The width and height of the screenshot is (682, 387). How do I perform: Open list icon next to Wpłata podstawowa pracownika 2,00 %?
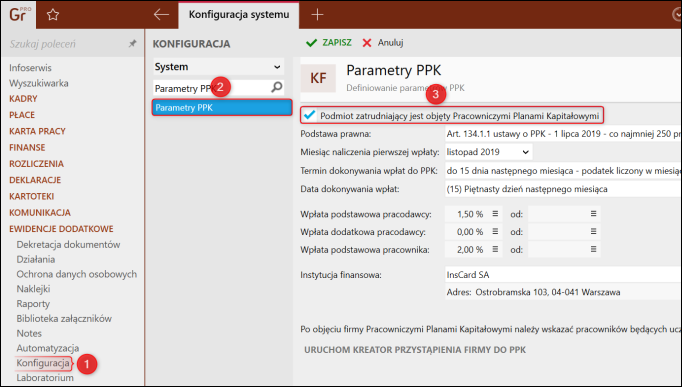point(495,249)
